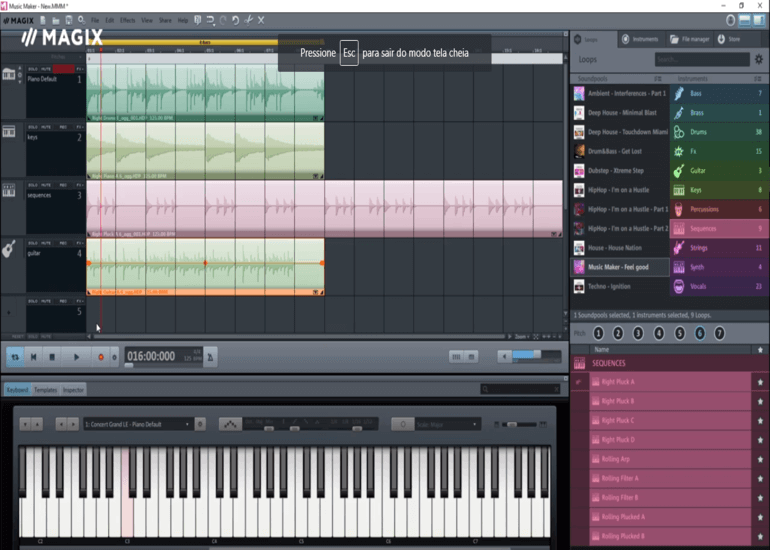Select pitch 3 button
The height and width of the screenshot is (550, 770).
(x=638, y=333)
